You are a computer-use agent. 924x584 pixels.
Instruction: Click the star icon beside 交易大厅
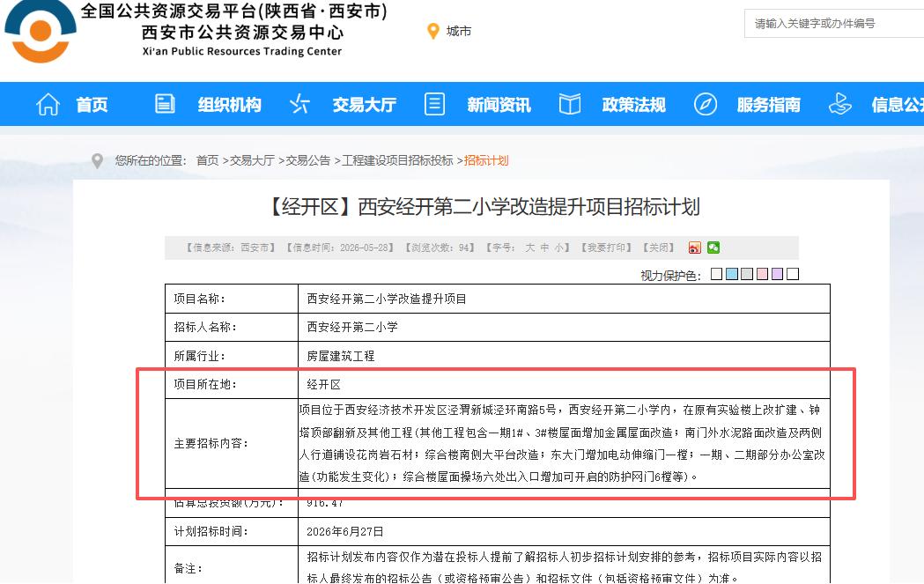click(x=299, y=104)
